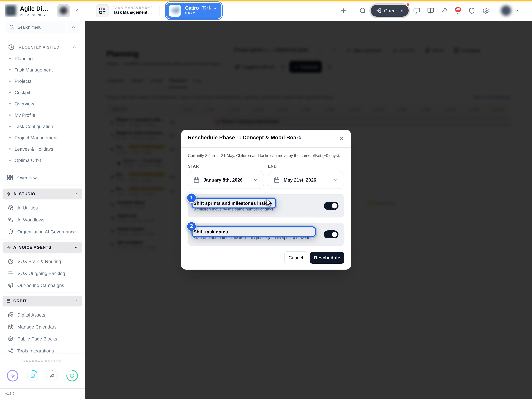This screenshot has width=532, height=399.
Task: Toggle Shift task dates switch
Action: point(331,234)
